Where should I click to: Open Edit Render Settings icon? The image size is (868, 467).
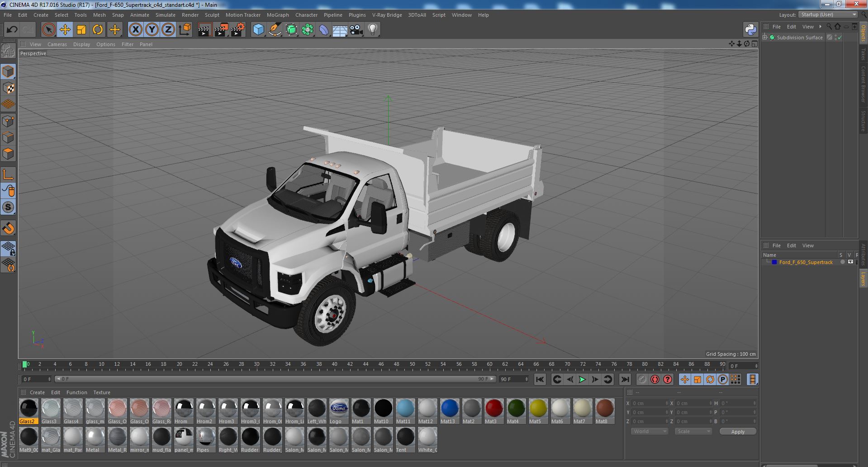click(238, 30)
